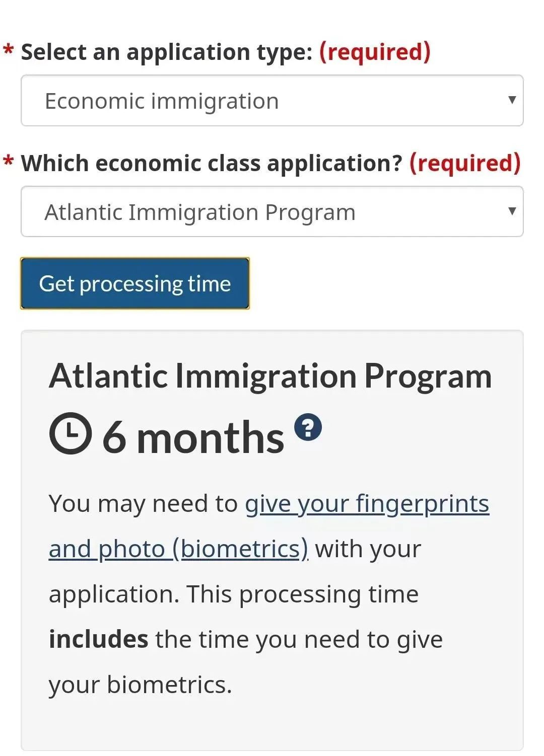Image resolution: width=544 pixels, height=756 pixels.
Task: Click the Which economic class application label
Action: coord(212,163)
